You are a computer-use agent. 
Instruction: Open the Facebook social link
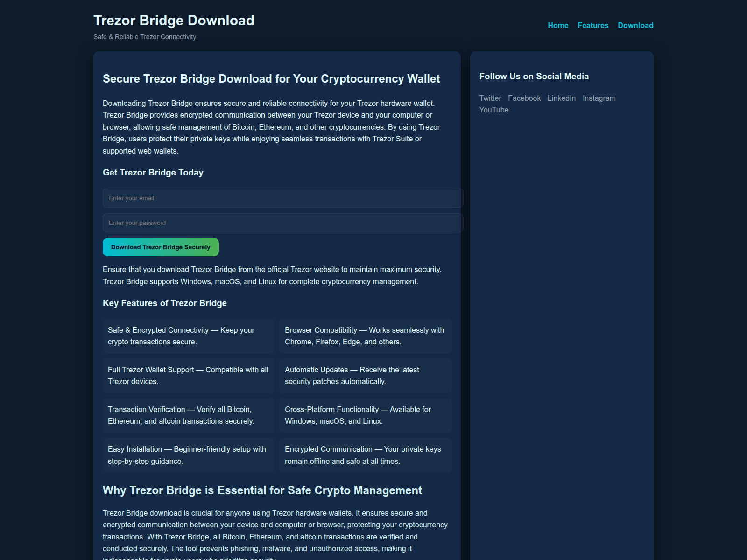point(524,98)
